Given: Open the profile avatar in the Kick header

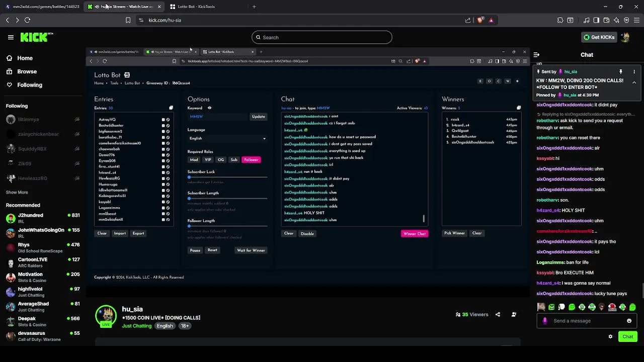Looking at the screenshot, I should click(625, 37).
